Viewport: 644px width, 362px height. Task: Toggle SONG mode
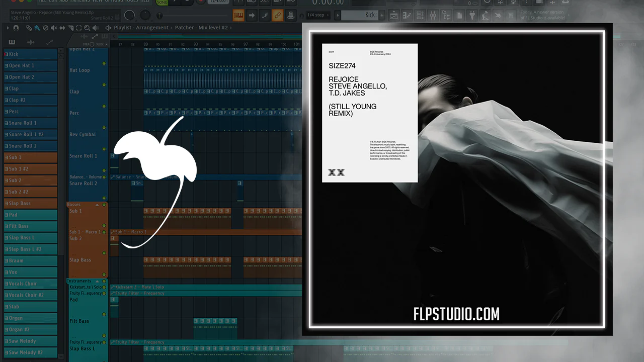pos(162,3)
